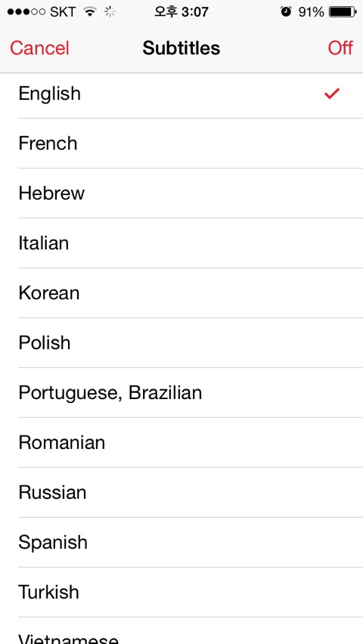363x644 pixels.
Task: Cancel the subtitle selection
Action: [x=39, y=48]
